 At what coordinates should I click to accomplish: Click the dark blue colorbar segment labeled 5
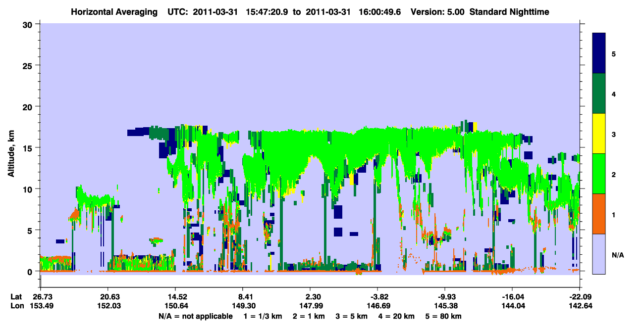(x=599, y=53)
